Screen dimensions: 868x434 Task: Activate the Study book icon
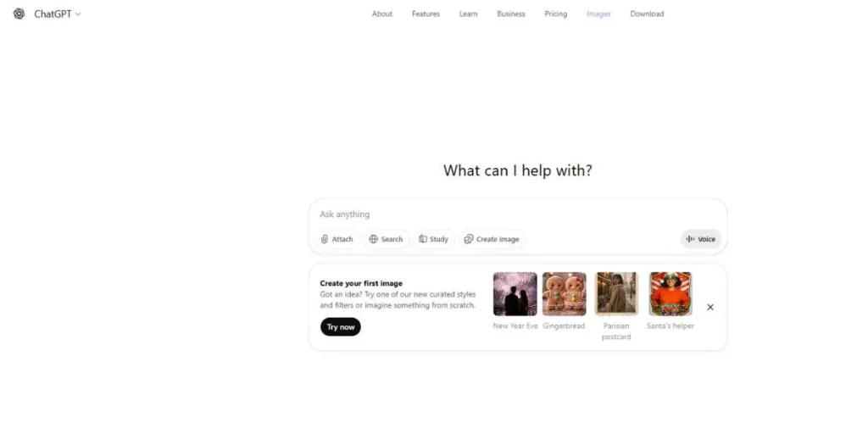(x=423, y=239)
